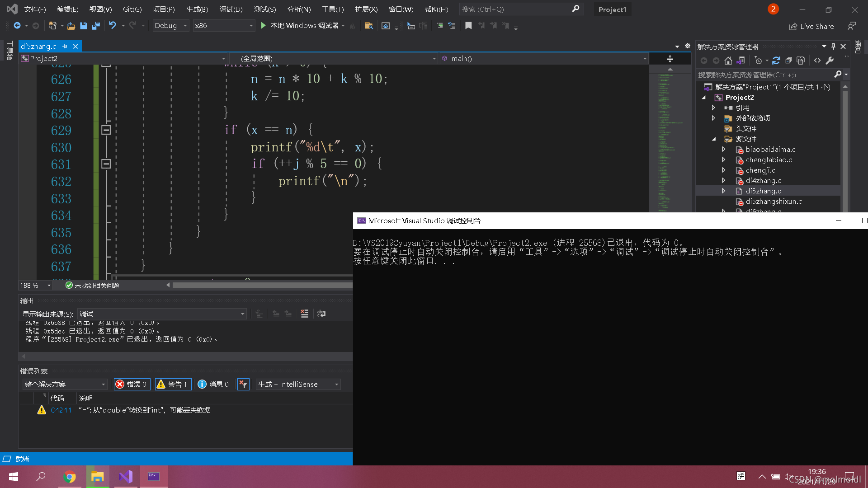This screenshot has width=868, height=488.
Task: Click the top search box (Ctrl+Q)
Action: pyautogui.click(x=521, y=9)
